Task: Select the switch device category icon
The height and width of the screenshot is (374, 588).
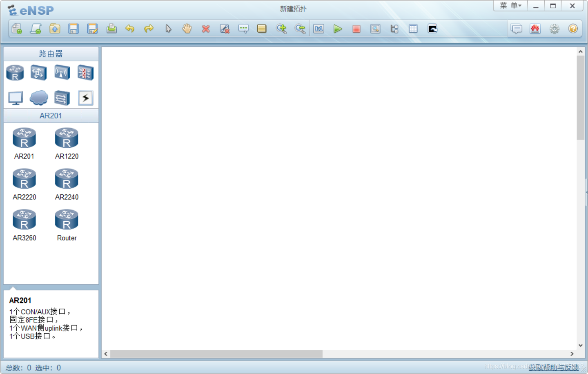Action: 38,73
